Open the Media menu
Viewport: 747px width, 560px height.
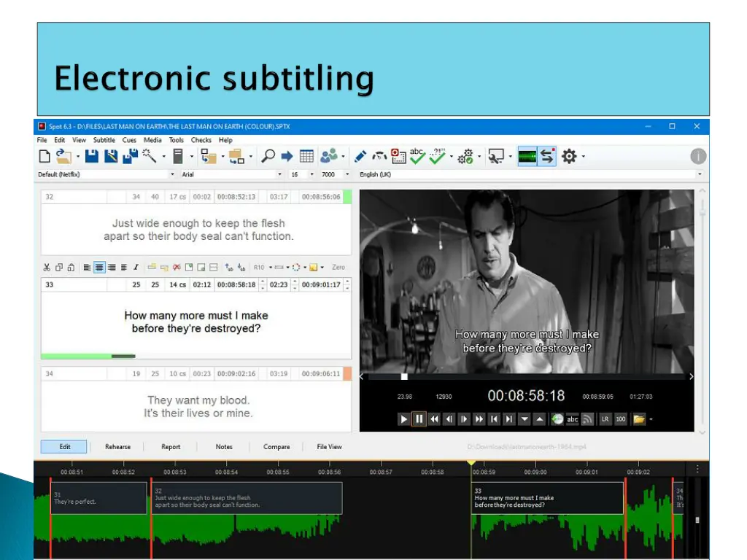(152, 140)
